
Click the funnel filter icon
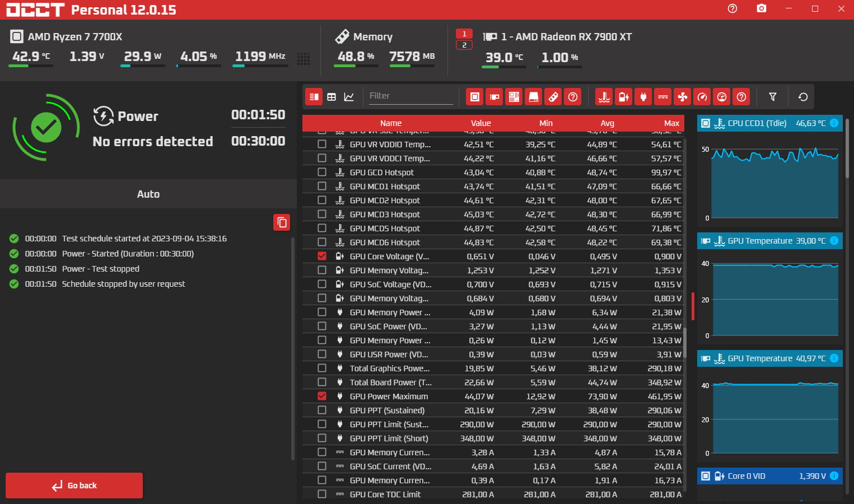click(x=773, y=97)
